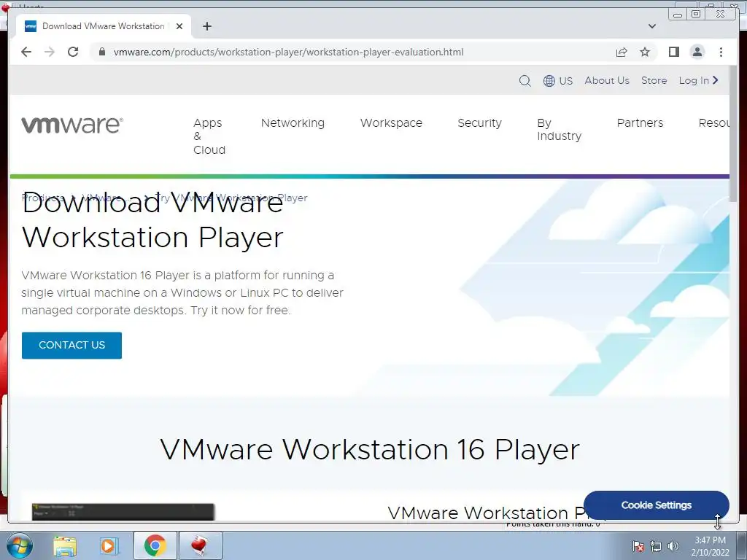Open the Workspace menu
The height and width of the screenshot is (560, 747).
391,122
